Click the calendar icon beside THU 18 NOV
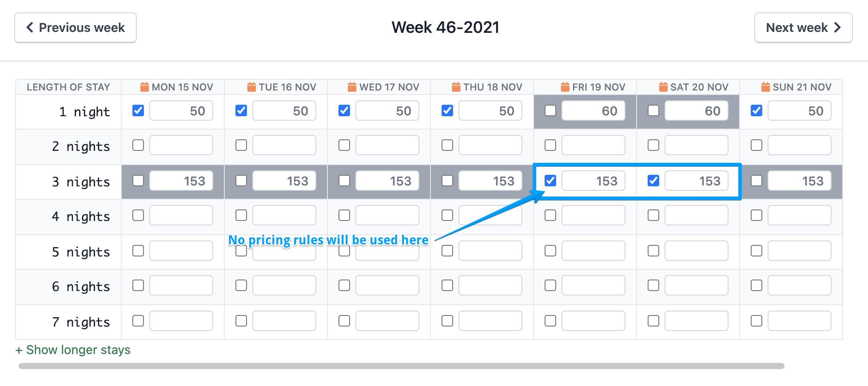The height and width of the screenshot is (386, 868). (x=456, y=87)
